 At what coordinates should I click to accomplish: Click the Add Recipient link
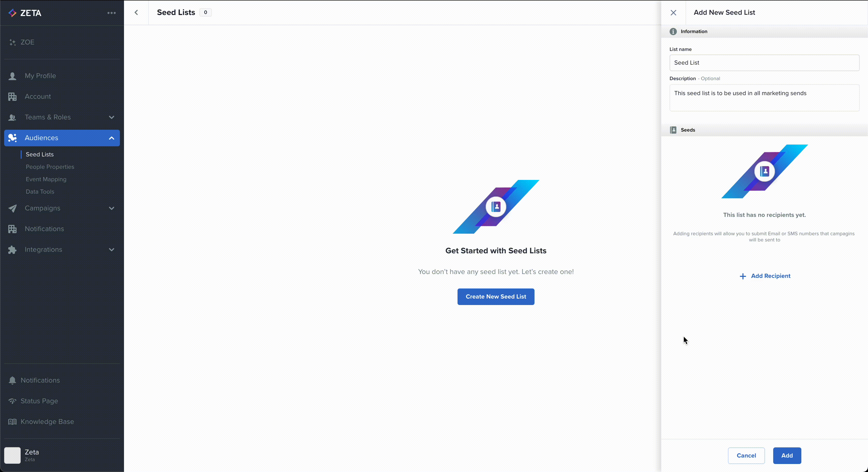coord(765,276)
